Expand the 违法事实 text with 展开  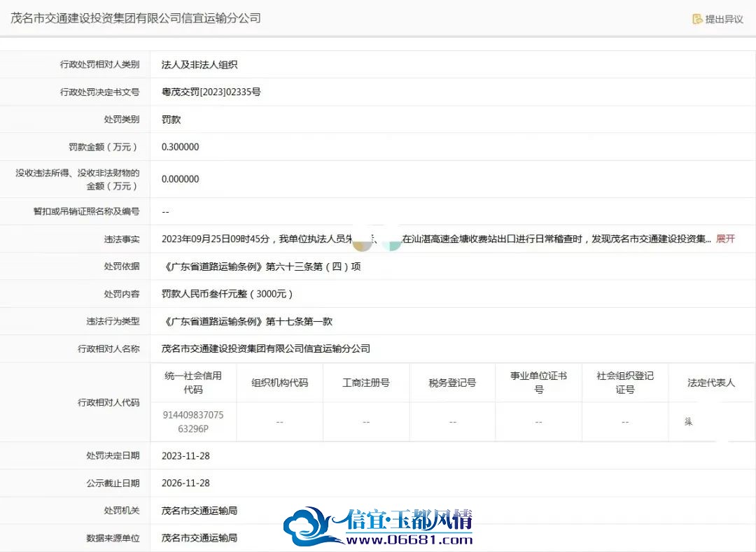coord(726,239)
